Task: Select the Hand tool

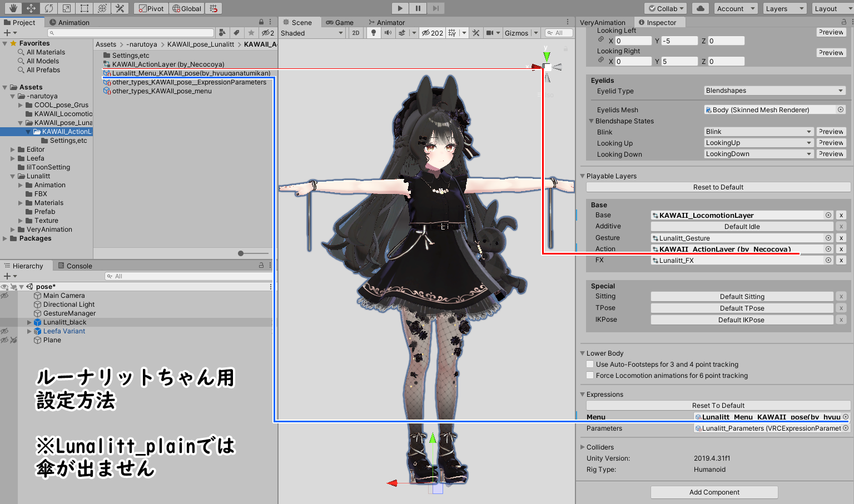Action: coord(12,8)
